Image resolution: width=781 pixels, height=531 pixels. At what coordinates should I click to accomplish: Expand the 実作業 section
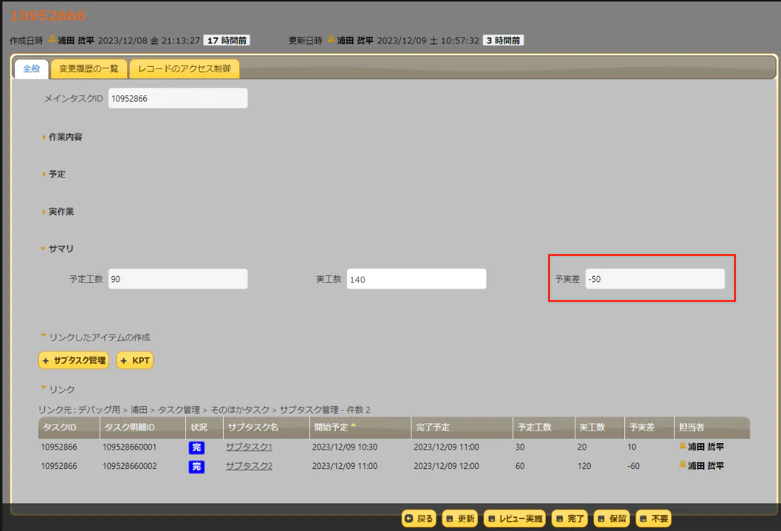58,212
